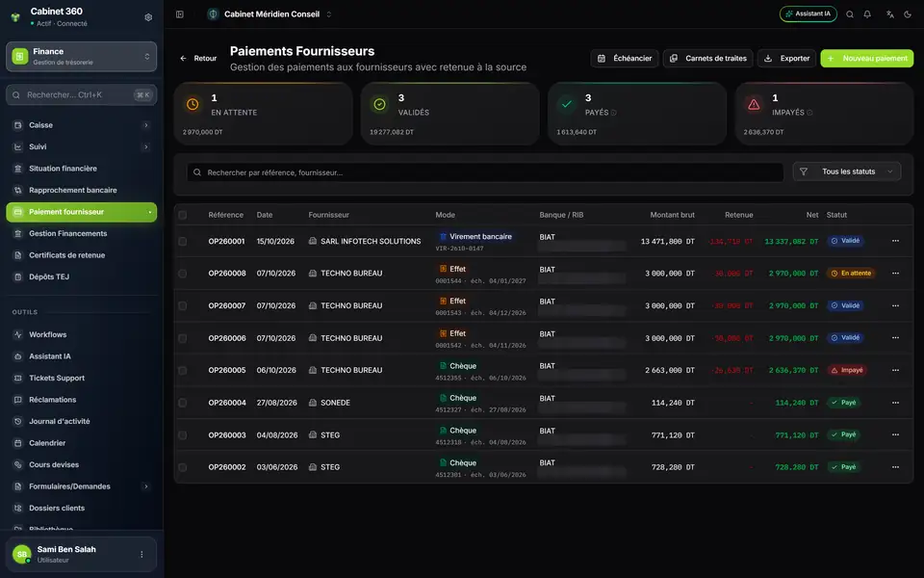Launch the Assistant IA button
The height and width of the screenshot is (578, 924).
pos(808,14)
